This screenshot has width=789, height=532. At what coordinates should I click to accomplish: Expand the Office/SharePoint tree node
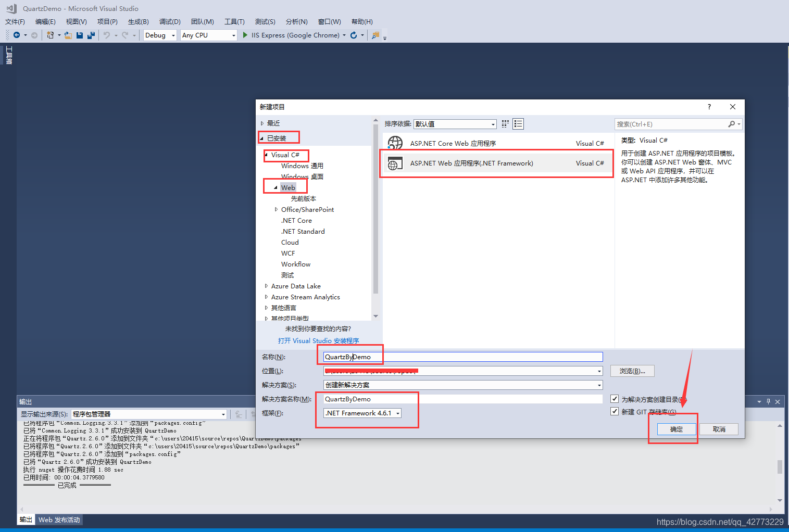tap(276, 209)
